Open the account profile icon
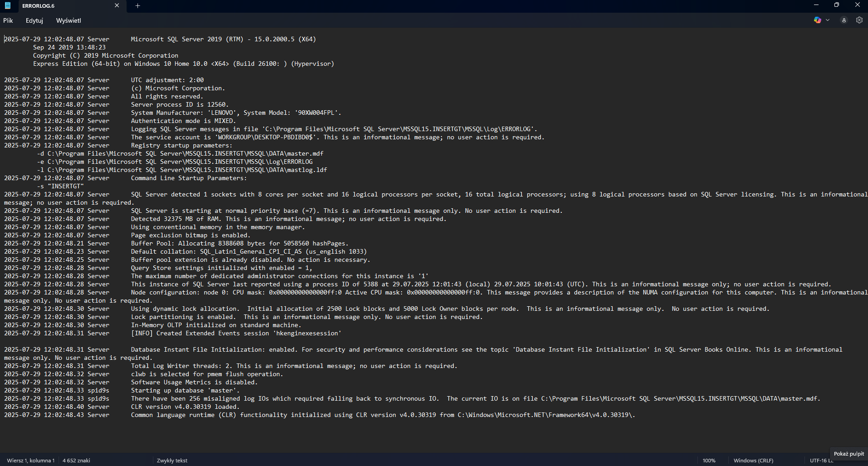Image resolution: width=868 pixels, height=466 pixels. pos(844,20)
